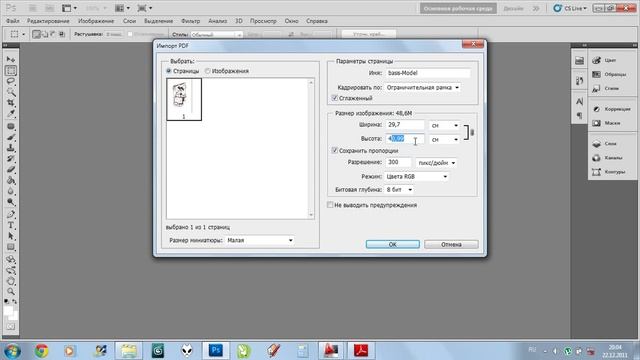Toggle the Сглаженный checkbox

pyautogui.click(x=335, y=98)
